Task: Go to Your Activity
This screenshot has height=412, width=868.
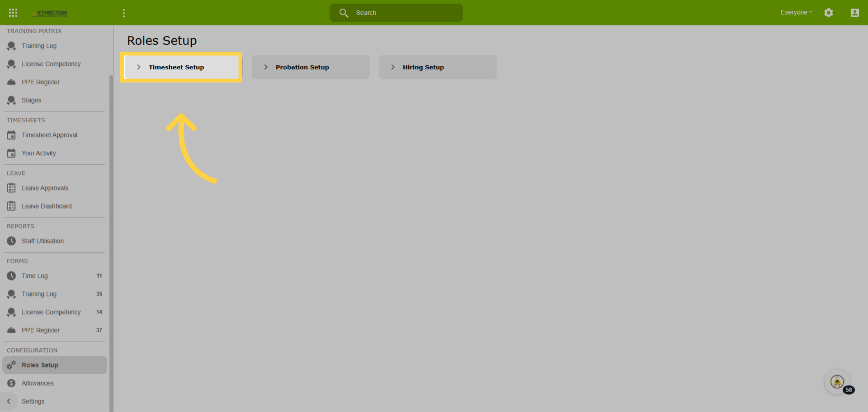Action: [x=54, y=153]
